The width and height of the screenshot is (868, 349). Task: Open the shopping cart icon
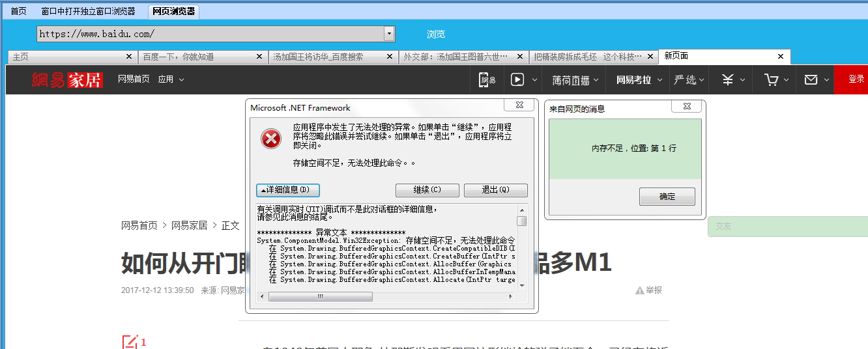772,79
